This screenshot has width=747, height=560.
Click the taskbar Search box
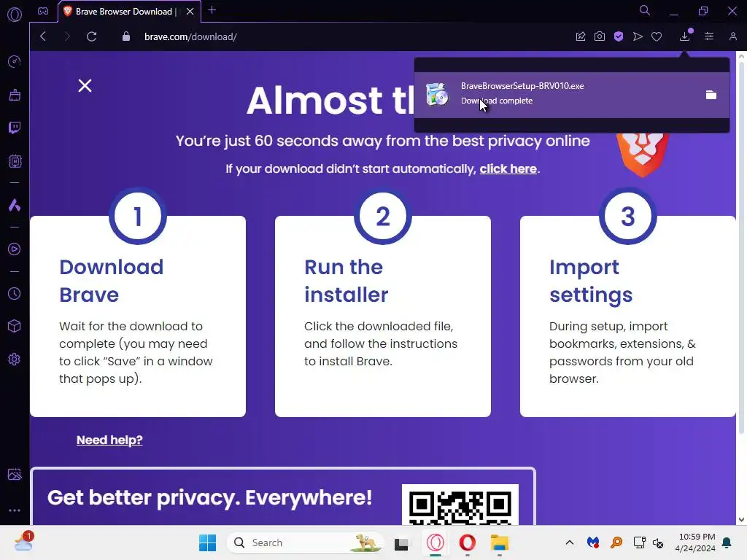click(305, 542)
